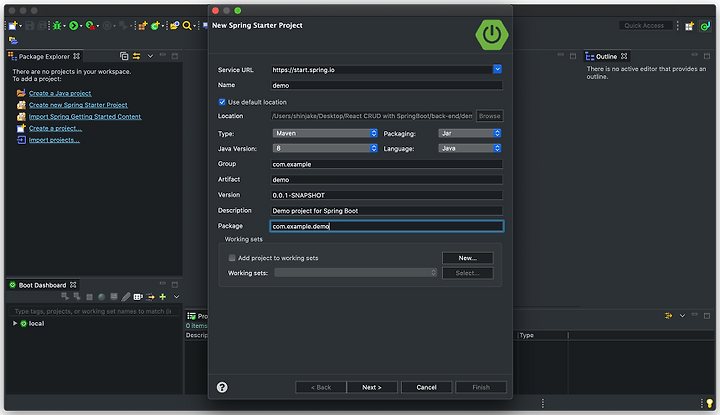This screenshot has width=720, height=415.
Task: Select the Boot Dashboard tab
Action: coord(42,285)
